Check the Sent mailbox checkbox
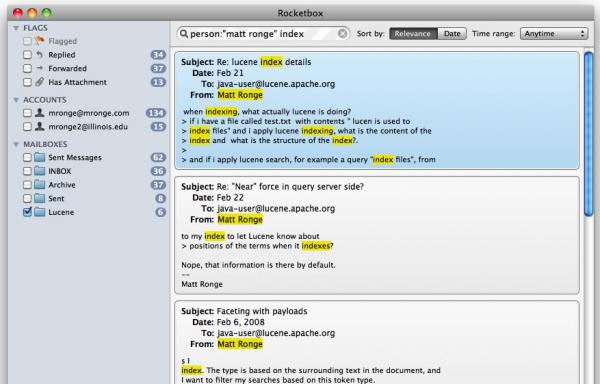The height and width of the screenshot is (384, 600). click(27, 199)
